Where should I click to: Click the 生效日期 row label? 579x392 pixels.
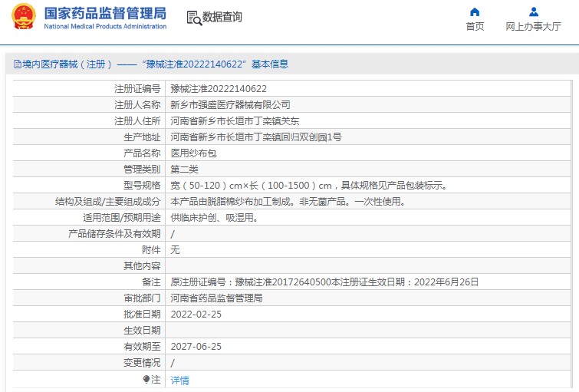(142, 331)
